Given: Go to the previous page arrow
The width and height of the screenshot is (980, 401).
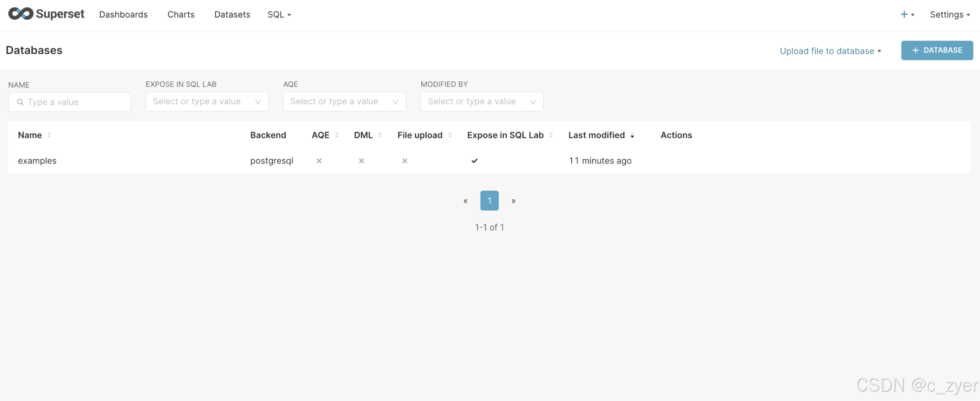Looking at the screenshot, I should click(x=465, y=201).
